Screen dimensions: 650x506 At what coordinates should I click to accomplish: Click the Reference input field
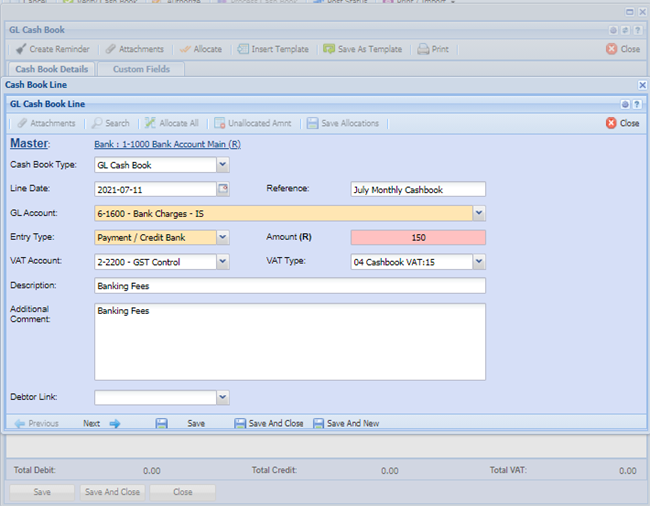click(417, 189)
